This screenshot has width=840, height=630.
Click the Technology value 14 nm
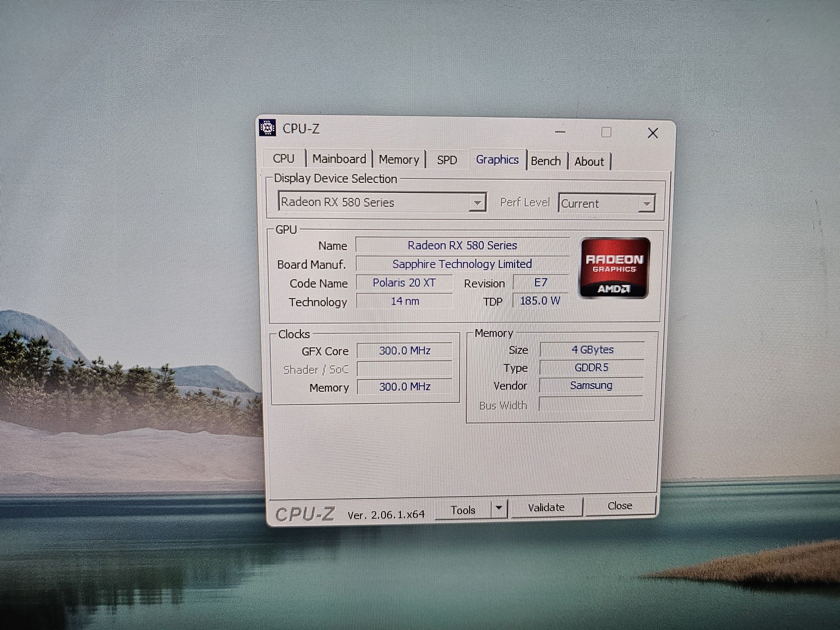coord(405,301)
